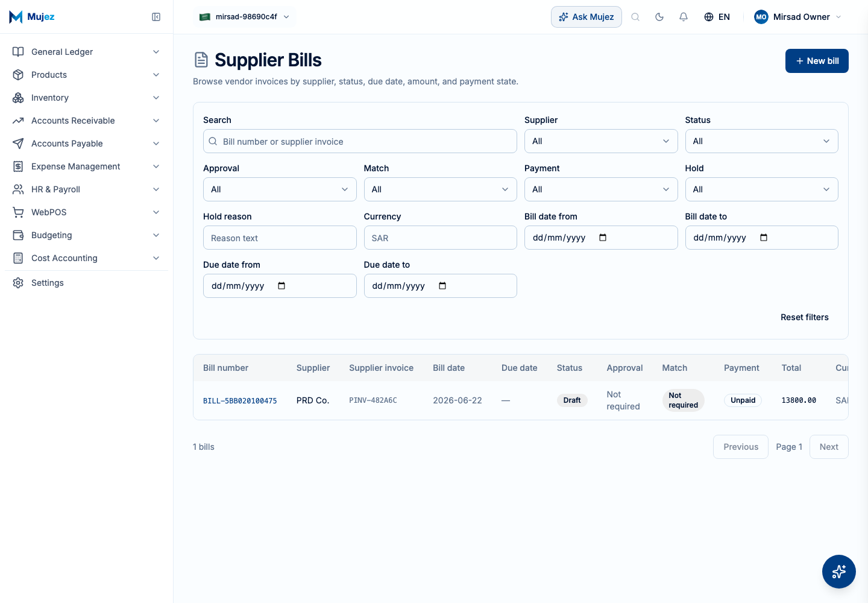
Task: Open Expense Management menu item
Action: (x=86, y=166)
